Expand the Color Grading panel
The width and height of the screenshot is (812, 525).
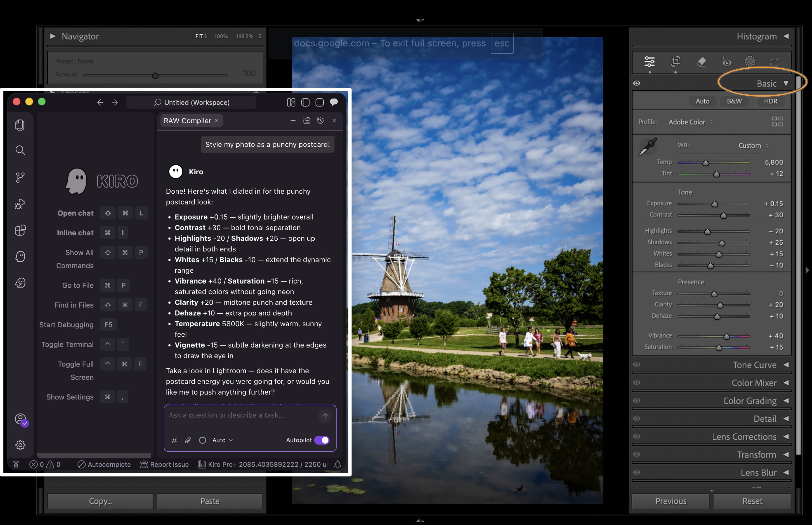[x=786, y=401]
